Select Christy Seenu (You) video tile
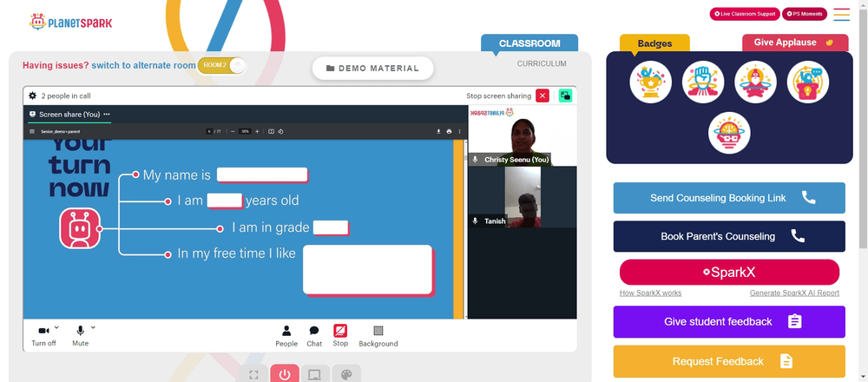Viewport: 868px width, 382px height. [522, 135]
